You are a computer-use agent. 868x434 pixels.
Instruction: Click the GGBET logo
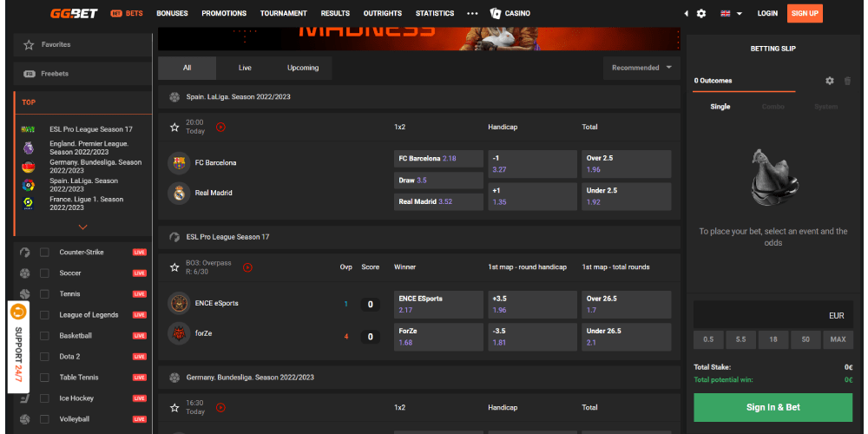[x=73, y=13]
